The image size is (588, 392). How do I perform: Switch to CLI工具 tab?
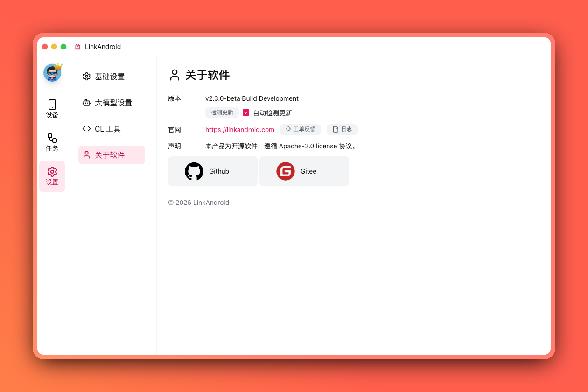click(x=112, y=129)
